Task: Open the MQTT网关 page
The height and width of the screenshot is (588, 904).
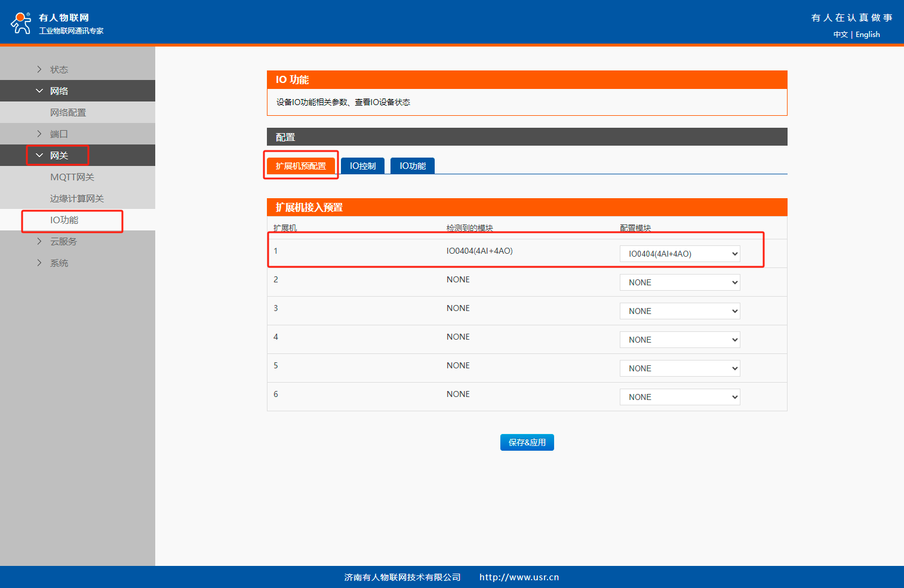Action: tap(72, 177)
